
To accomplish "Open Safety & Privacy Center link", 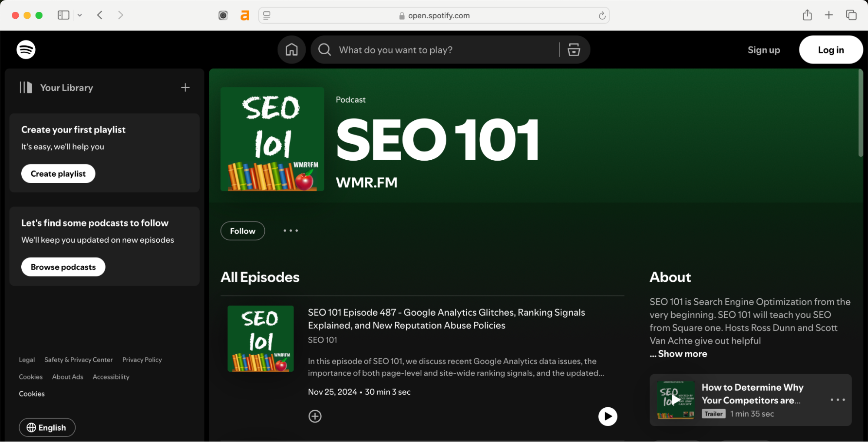I will click(x=79, y=360).
